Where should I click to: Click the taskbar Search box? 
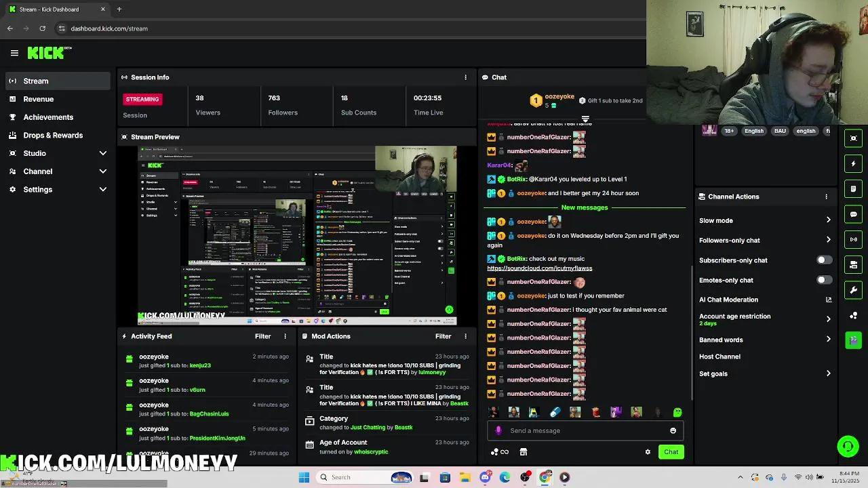365,477
